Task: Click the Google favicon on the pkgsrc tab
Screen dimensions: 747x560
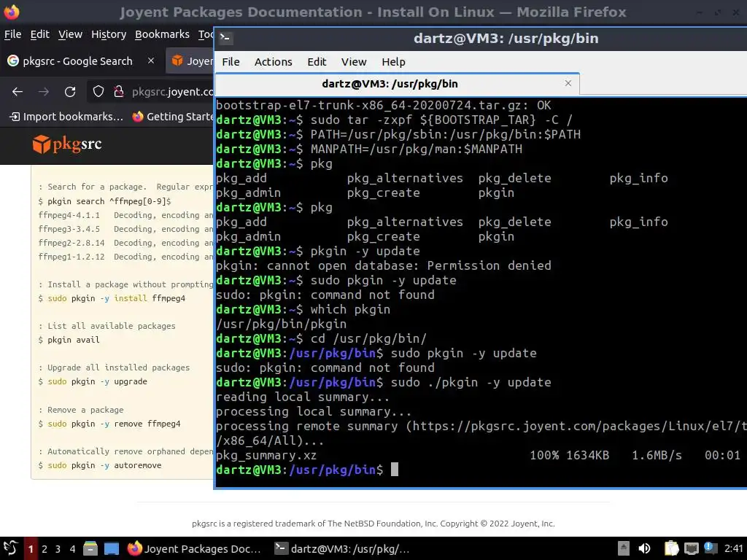Action: [x=13, y=61]
